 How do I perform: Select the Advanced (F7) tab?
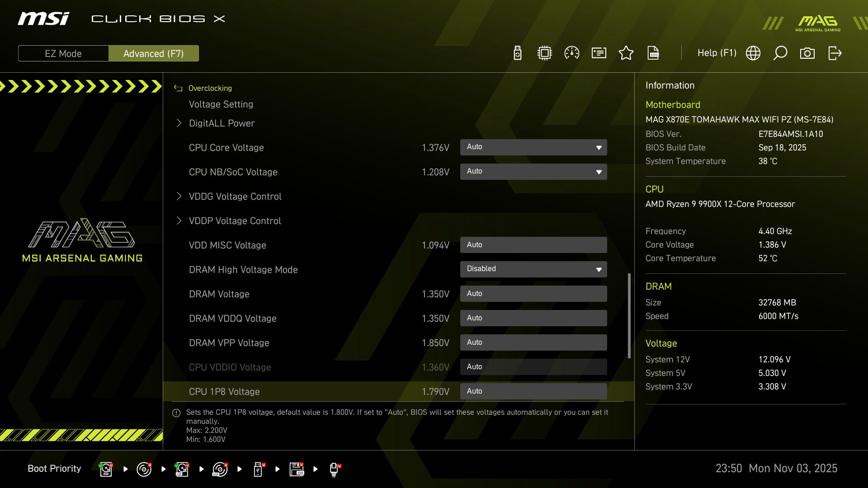coord(154,53)
